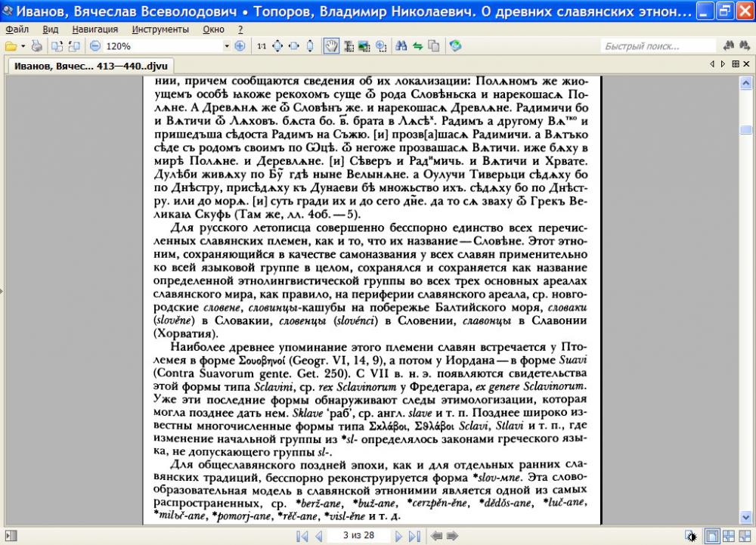Open the zoom level dropdown
This screenshot has width=756, height=545.
(x=228, y=46)
